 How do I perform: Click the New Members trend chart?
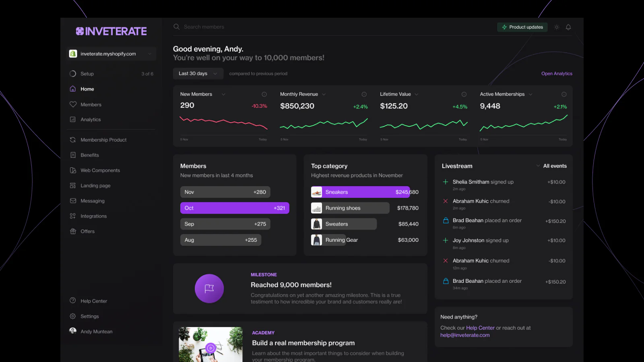click(224, 123)
